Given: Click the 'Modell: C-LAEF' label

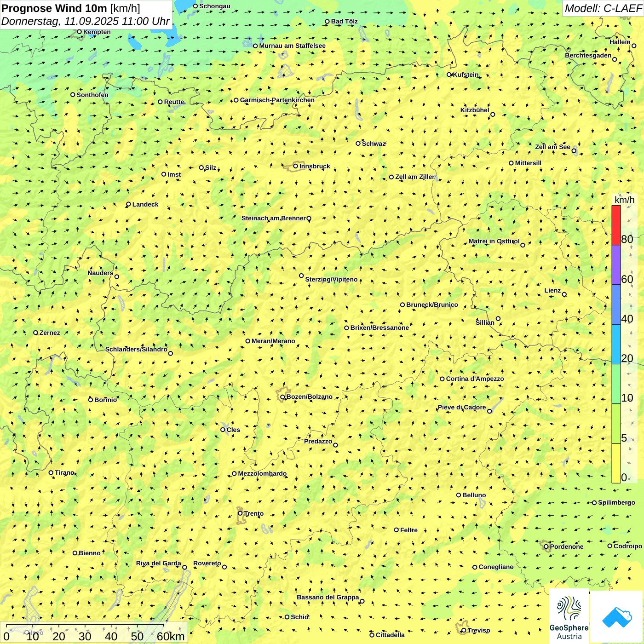Looking at the screenshot, I should 603,8.
